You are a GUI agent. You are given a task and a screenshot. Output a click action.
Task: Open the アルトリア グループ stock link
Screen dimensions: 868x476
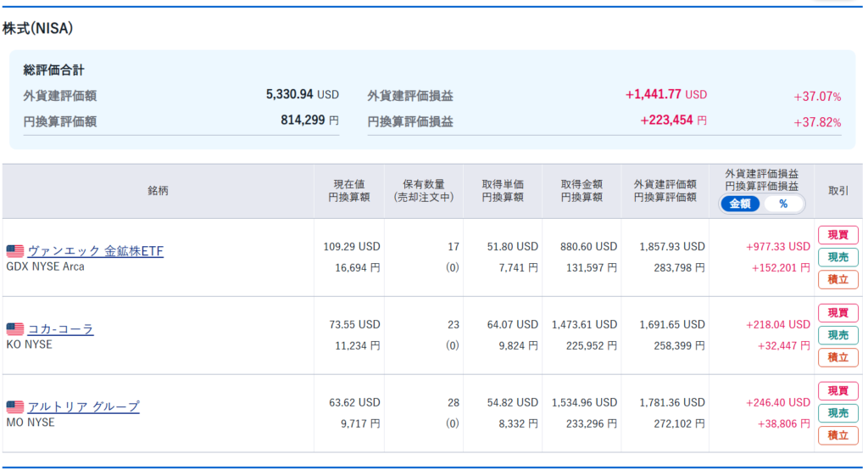click(83, 407)
